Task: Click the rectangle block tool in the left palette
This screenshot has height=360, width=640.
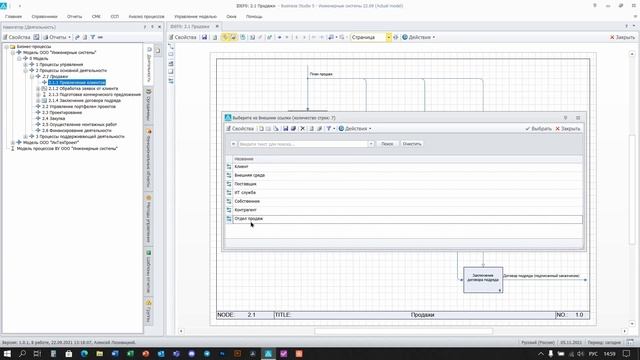Action: click(171, 54)
